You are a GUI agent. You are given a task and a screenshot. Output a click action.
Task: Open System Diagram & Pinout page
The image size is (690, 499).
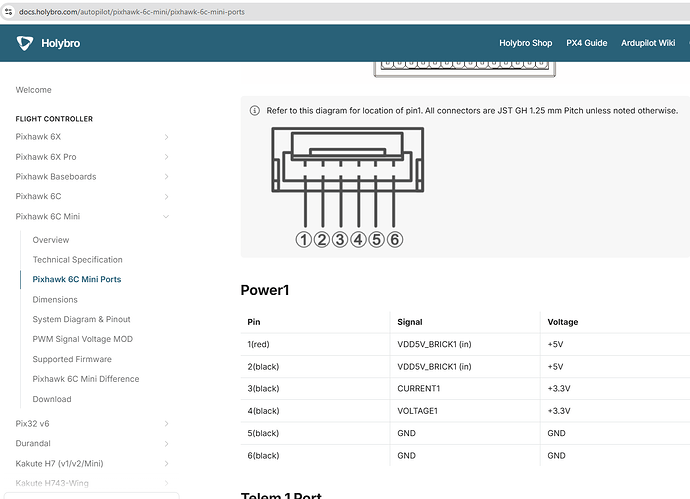pos(81,319)
